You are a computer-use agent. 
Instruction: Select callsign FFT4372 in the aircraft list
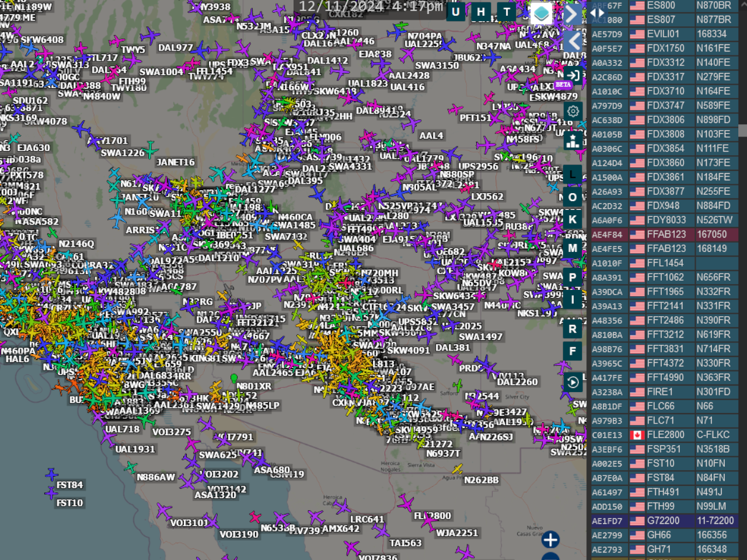pos(665,363)
